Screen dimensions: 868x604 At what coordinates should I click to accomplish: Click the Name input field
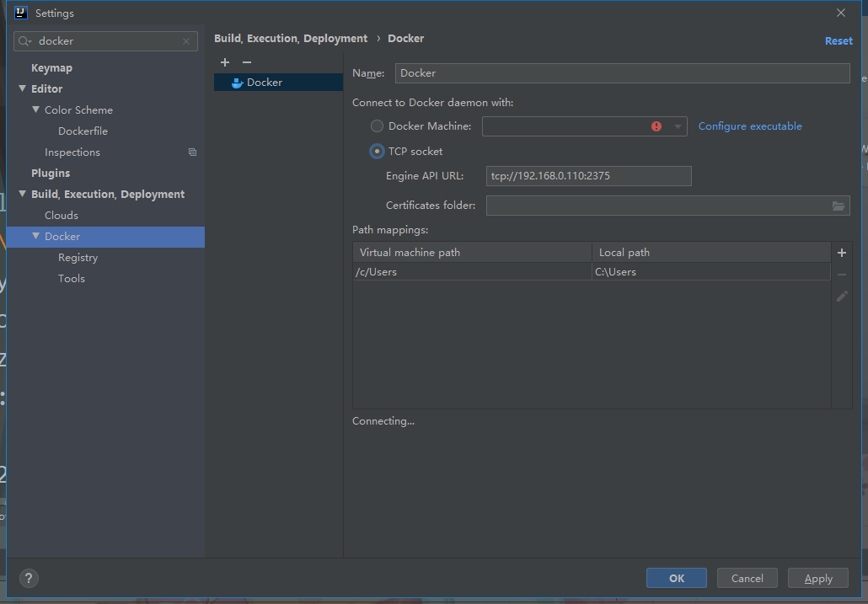pos(622,73)
